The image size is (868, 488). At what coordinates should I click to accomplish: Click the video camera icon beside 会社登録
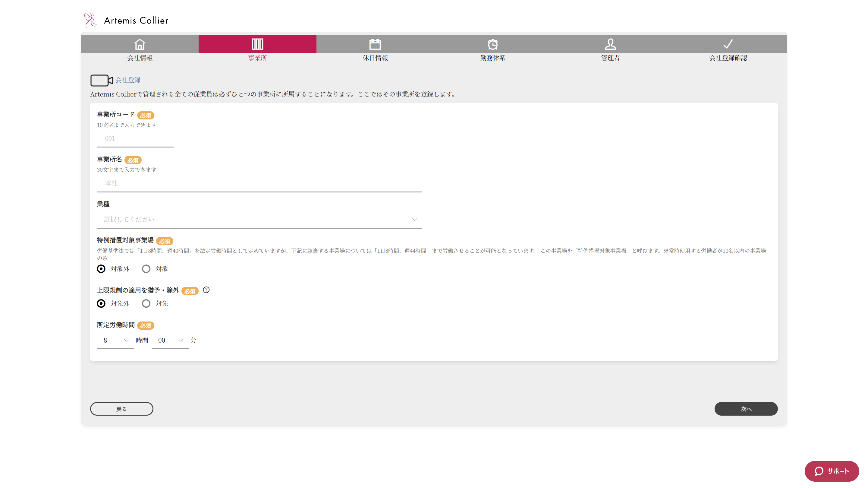coord(102,80)
